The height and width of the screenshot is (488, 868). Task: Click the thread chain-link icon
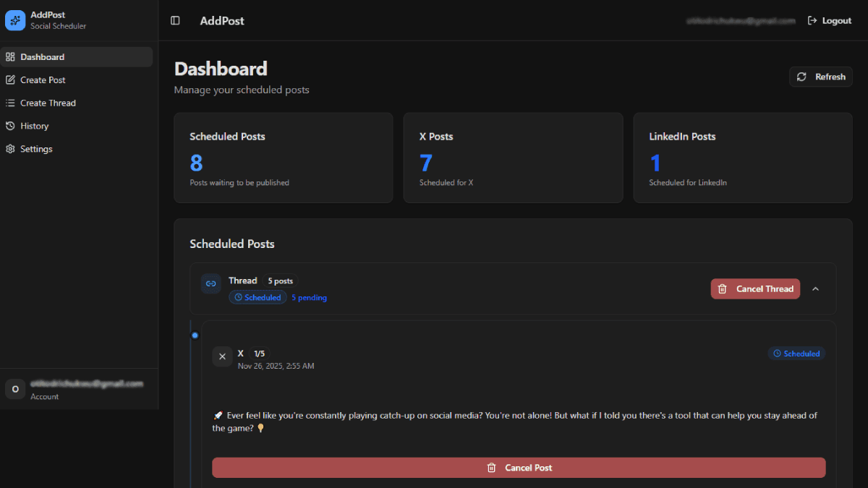pos(210,283)
